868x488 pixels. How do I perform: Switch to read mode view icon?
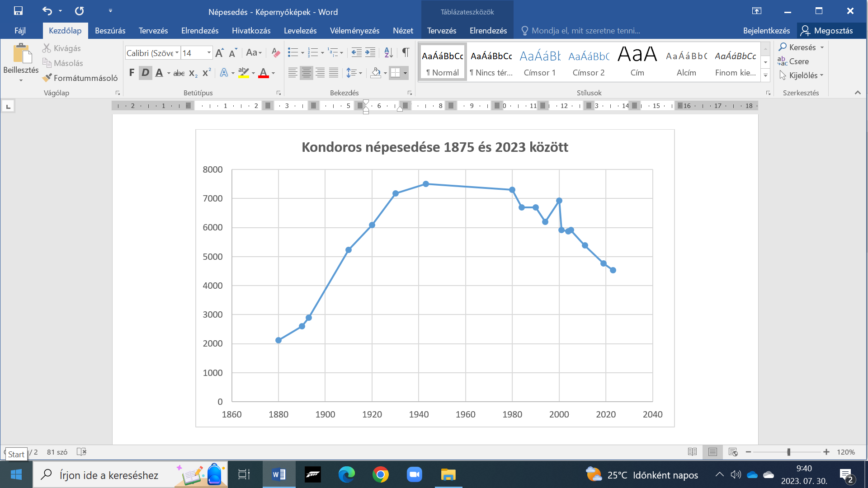(692, 452)
